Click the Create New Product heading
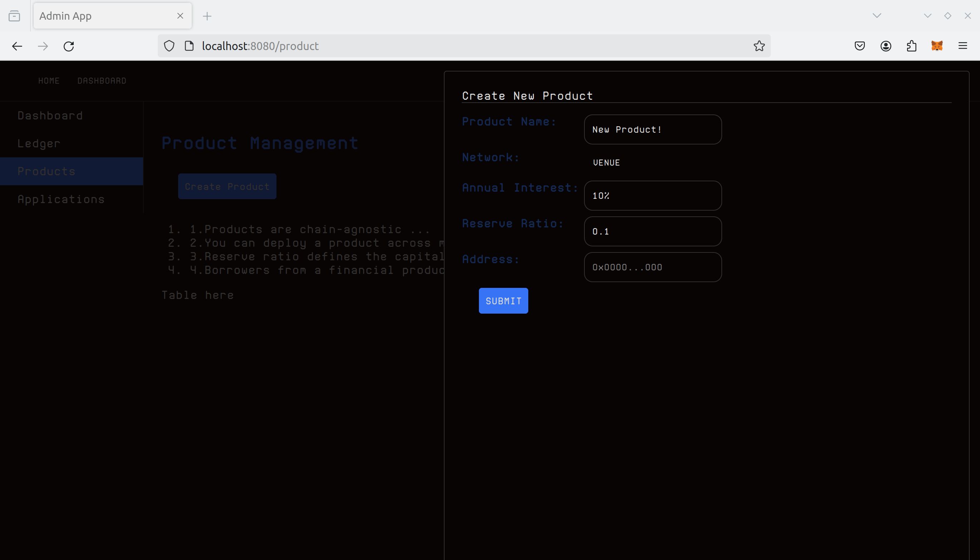This screenshot has height=560, width=980. pyautogui.click(x=527, y=96)
